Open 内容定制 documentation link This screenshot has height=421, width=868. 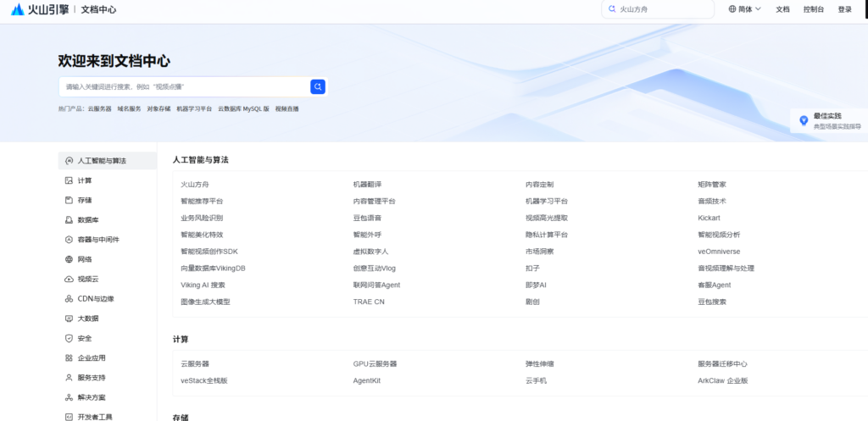[540, 184]
